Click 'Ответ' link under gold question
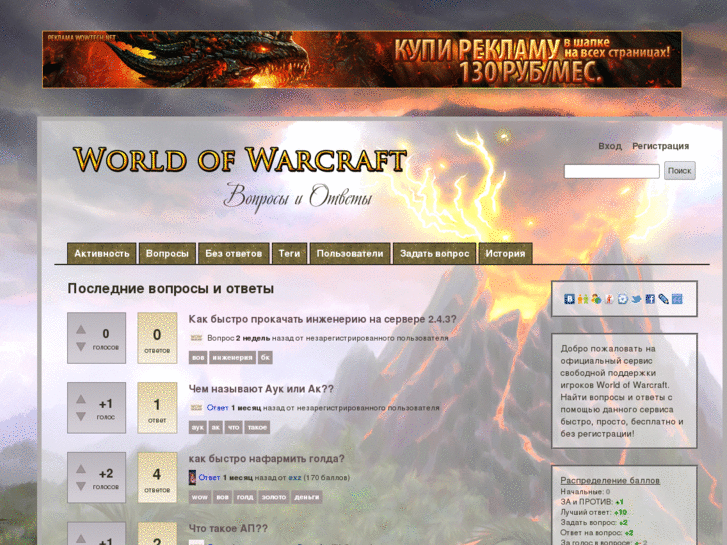Screen dimensions: 727x545 (x=209, y=477)
